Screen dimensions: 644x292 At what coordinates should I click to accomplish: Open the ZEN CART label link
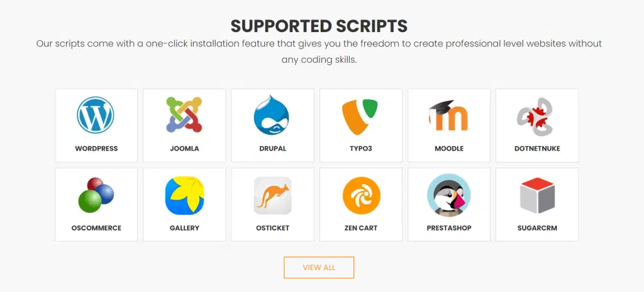click(x=361, y=228)
